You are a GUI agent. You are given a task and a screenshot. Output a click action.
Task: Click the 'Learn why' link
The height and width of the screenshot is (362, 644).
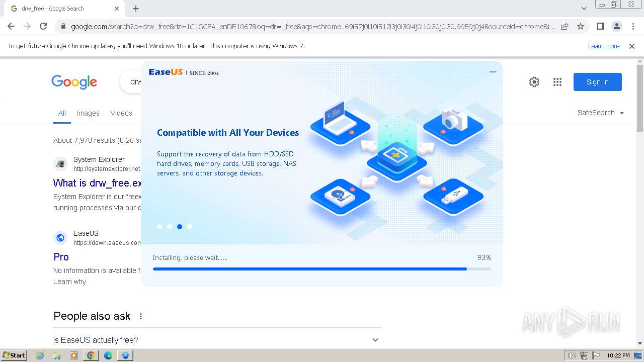(69, 282)
